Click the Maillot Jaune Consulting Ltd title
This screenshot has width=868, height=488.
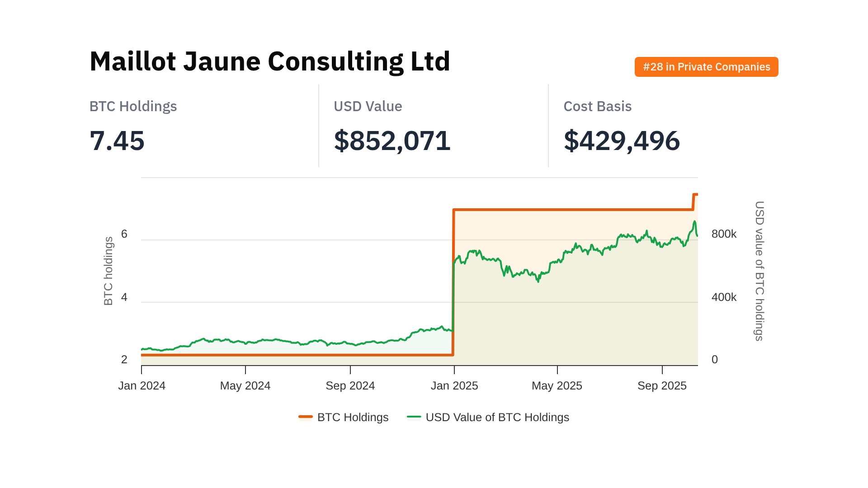tap(270, 61)
